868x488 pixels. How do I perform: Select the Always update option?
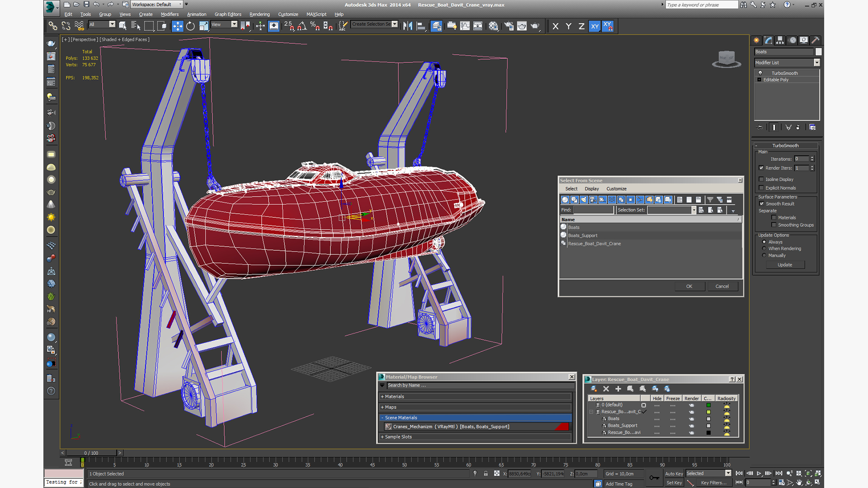(764, 242)
